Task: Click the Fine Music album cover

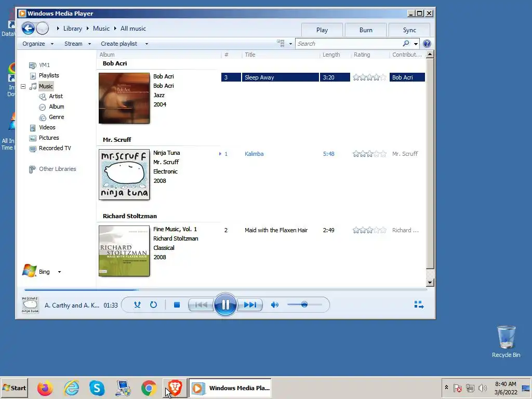Action: (124, 251)
